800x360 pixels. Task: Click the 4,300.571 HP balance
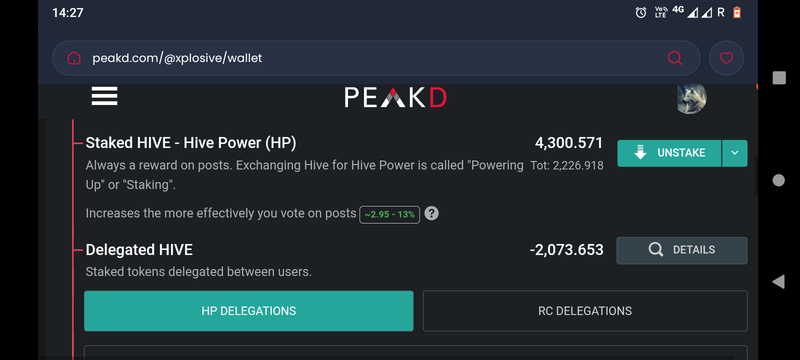click(x=569, y=143)
